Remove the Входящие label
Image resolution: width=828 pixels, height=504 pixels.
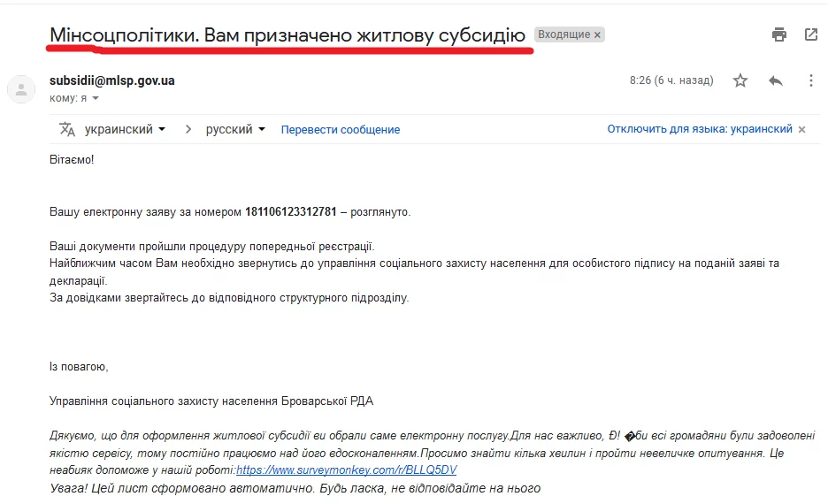pyautogui.click(x=597, y=35)
